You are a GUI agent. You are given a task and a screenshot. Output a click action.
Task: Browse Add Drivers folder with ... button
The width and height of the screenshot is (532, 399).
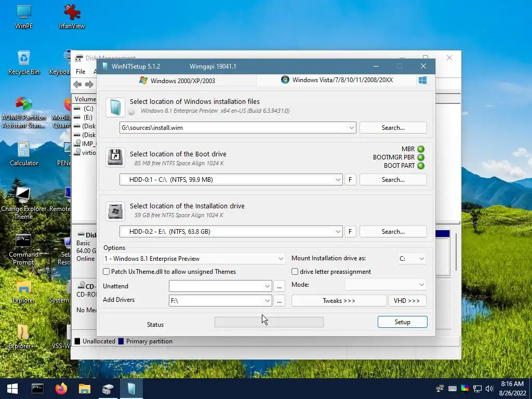(279, 301)
